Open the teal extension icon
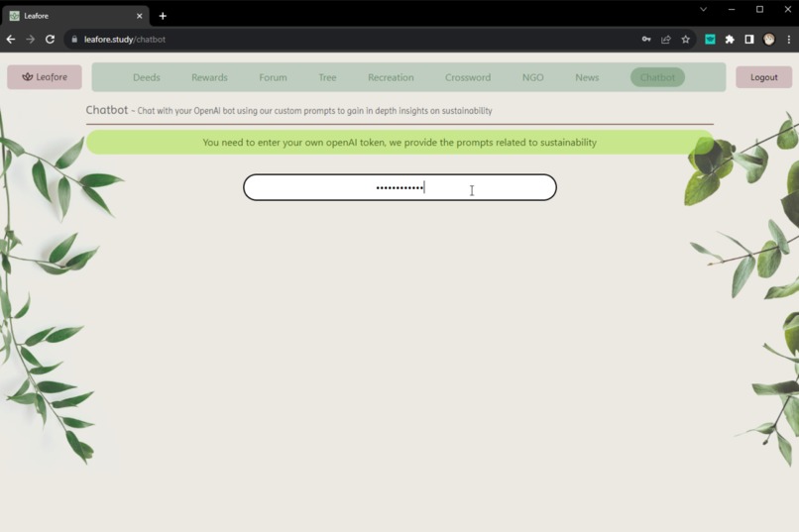Viewport: 799px width, 532px height. pos(710,40)
